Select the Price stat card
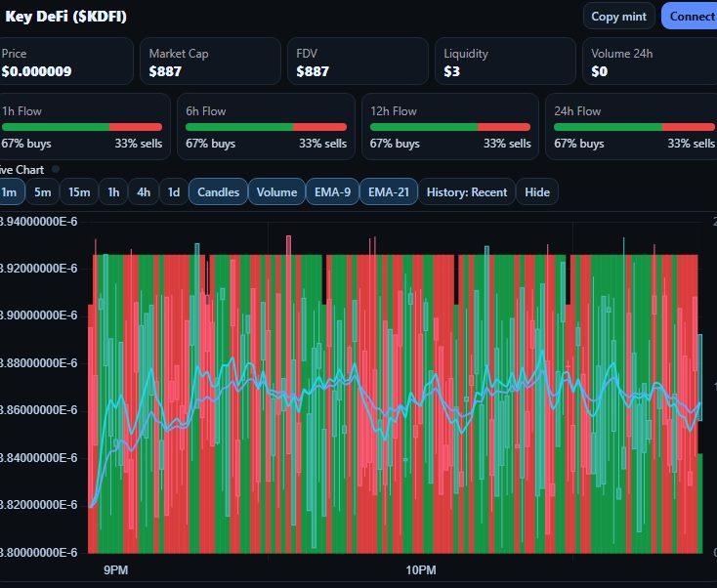717x588 pixels. click(x=64, y=62)
